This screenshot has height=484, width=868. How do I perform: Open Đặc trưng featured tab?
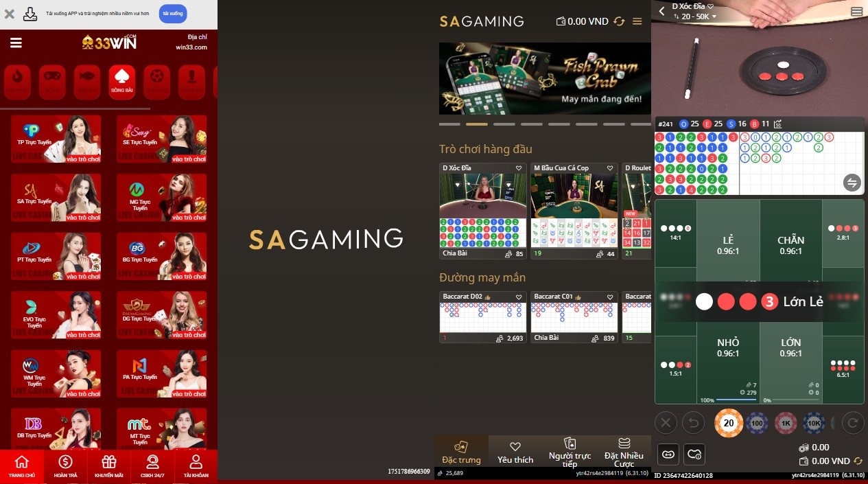461,452
